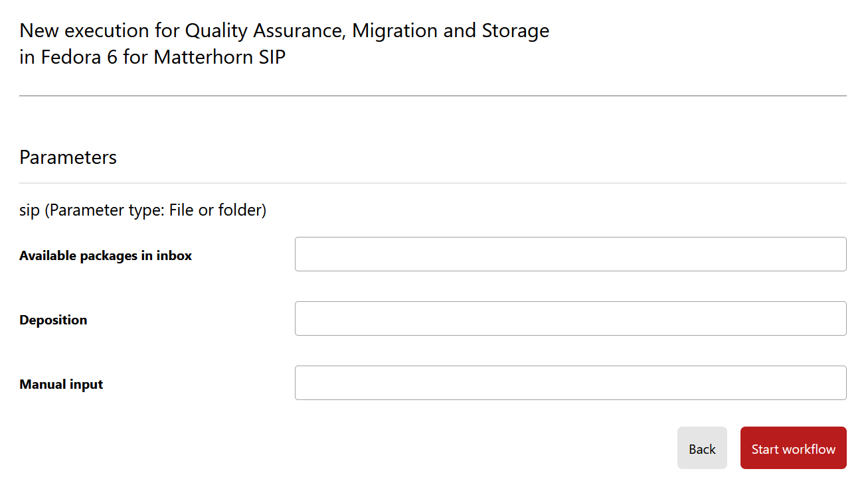Viewport: 868px width, 479px height.
Task: Select the Deposition field
Action: (570, 318)
